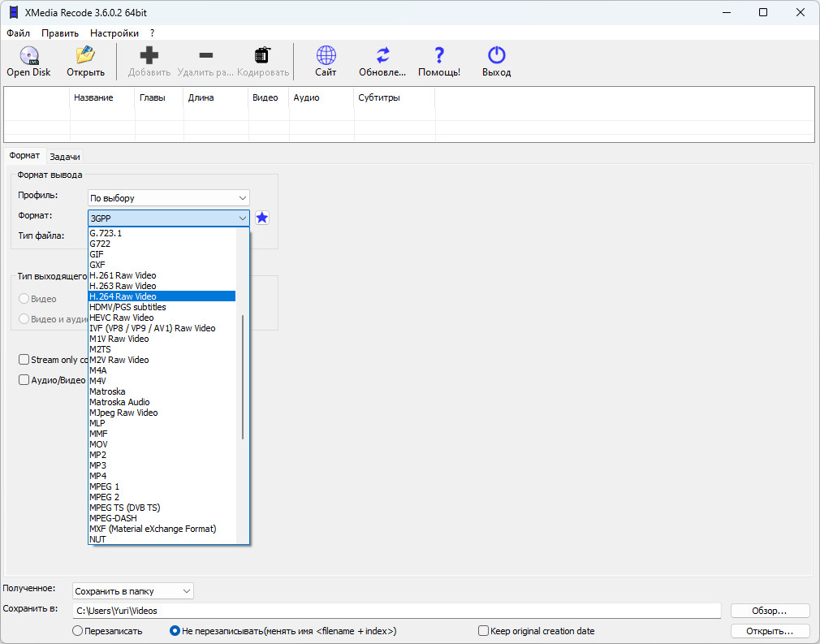Select MOV in format list
The image size is (820, 644).
pyautogui.click(x=162, y=444)
